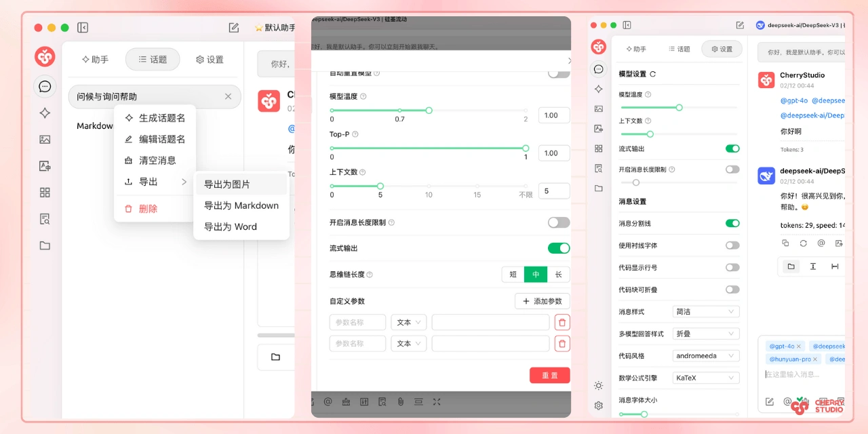Turn off 消息分割线 toggle
This screenshot has width=868, height=434.
point(732,223)
